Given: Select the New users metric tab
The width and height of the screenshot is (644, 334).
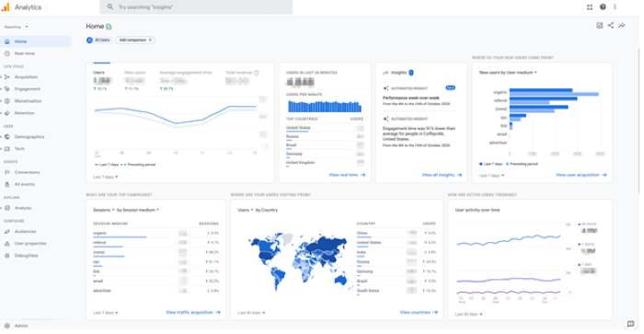Looking at the screenshot, I should pos(134,80).
